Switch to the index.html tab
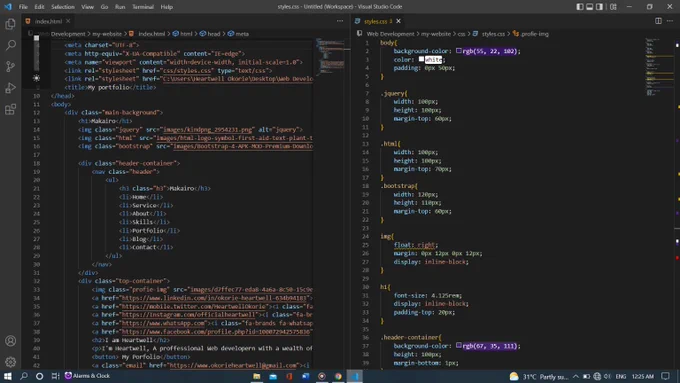Viewport: 680px width, 383px height. pos(48,21)
